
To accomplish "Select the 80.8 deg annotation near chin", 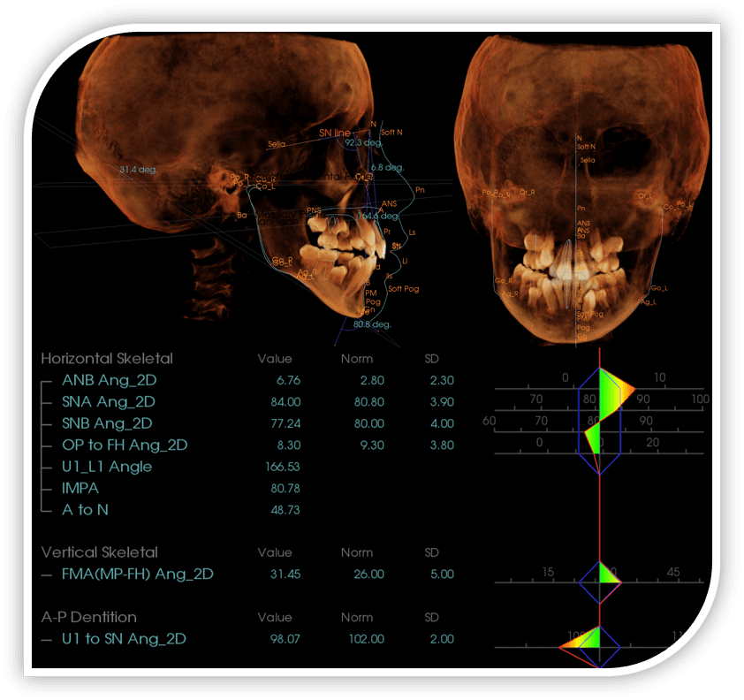I will click(x=371, y=324).
